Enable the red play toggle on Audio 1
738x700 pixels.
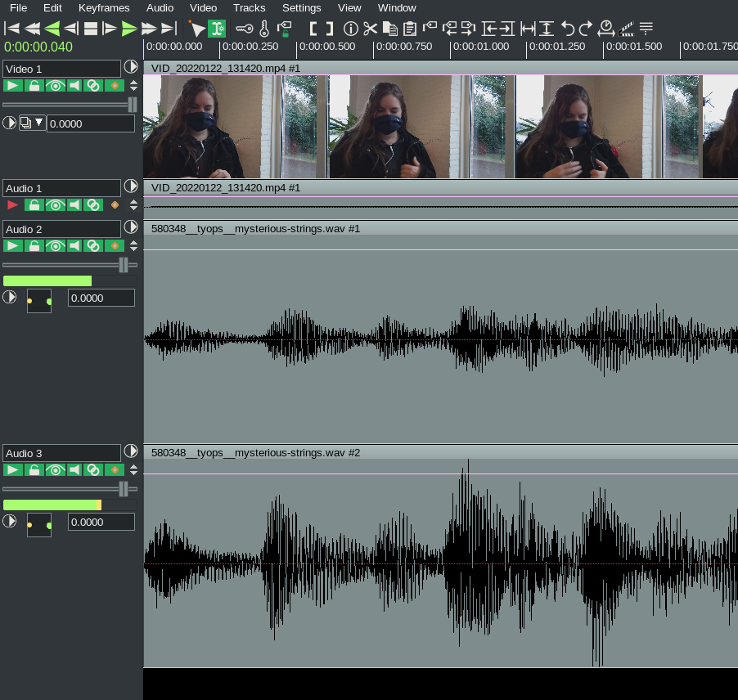coord(13,205)
